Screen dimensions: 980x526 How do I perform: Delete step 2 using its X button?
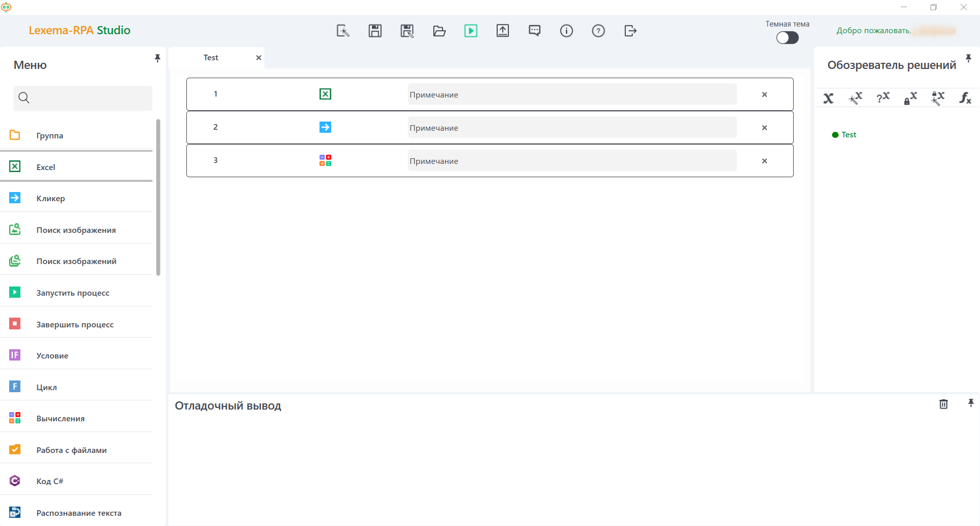point(764,128)
